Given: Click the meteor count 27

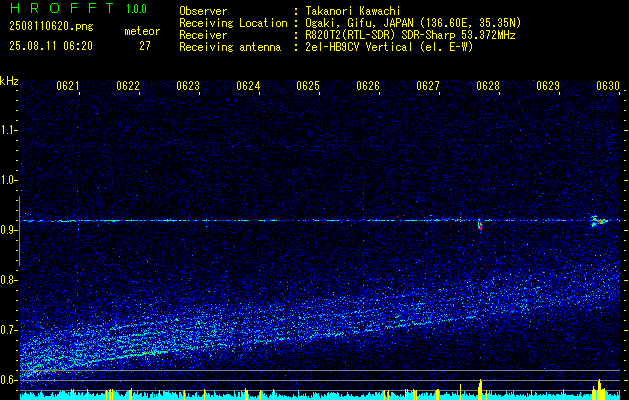Looking at the screenshot, I should [x=145, y=46].
